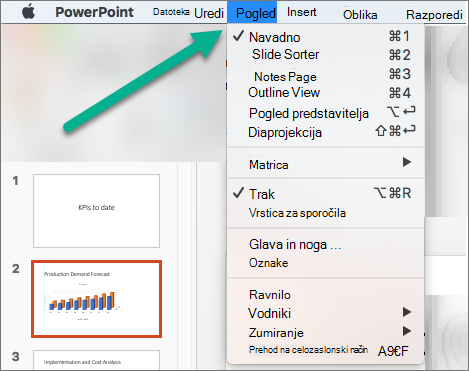Switch to Notes Page view
This screenshot has width=469, height=371.
point(325,75)
